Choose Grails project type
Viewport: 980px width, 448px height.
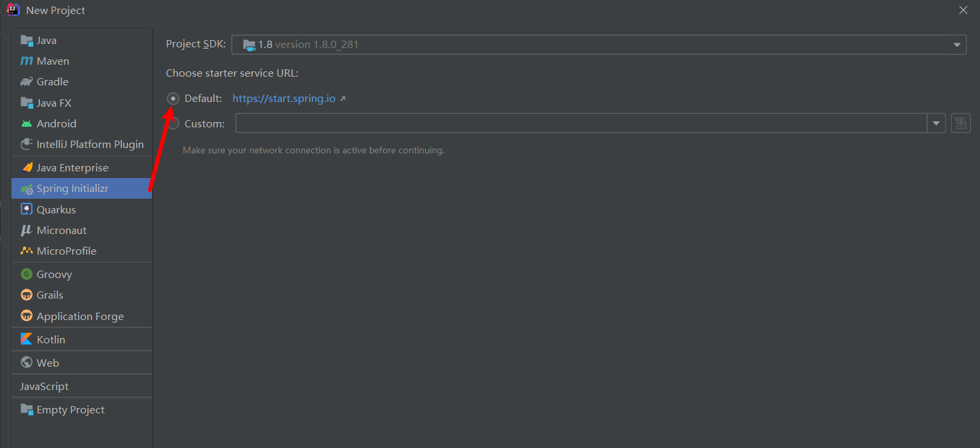click(x=81, y=295)
